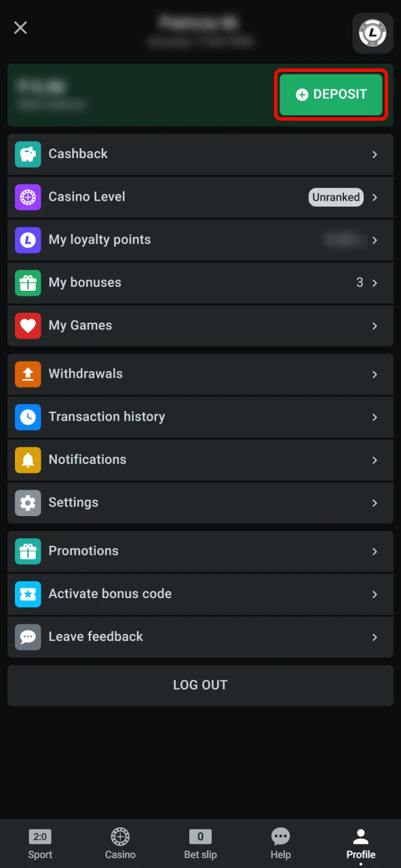Click the My loyalty points L icon

27,240
